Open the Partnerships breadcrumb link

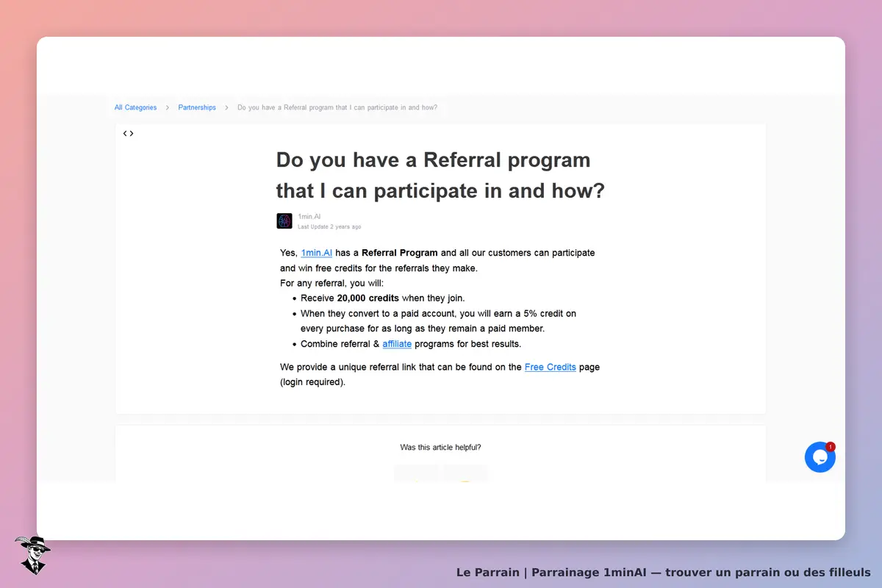pos(197,108)
